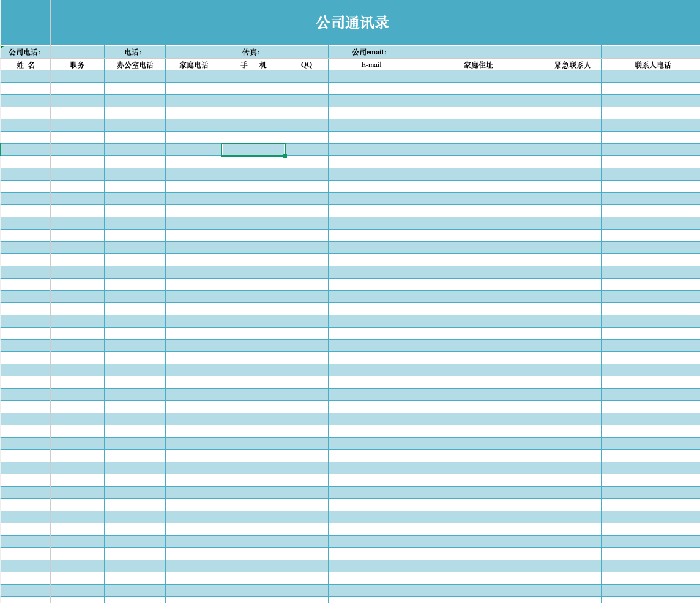
Task: Click the empty input cell right of 电话:
Action: pos(194,52)
